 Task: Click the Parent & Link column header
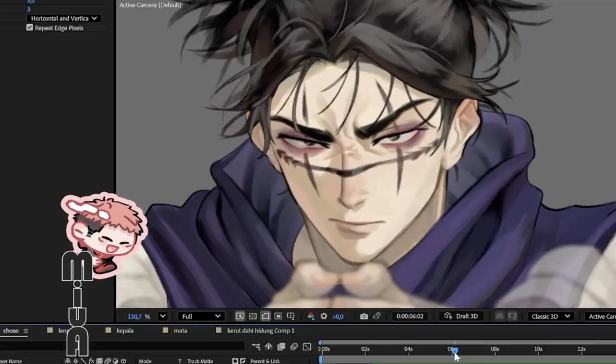pyautogui.click(x=265, y=361)
